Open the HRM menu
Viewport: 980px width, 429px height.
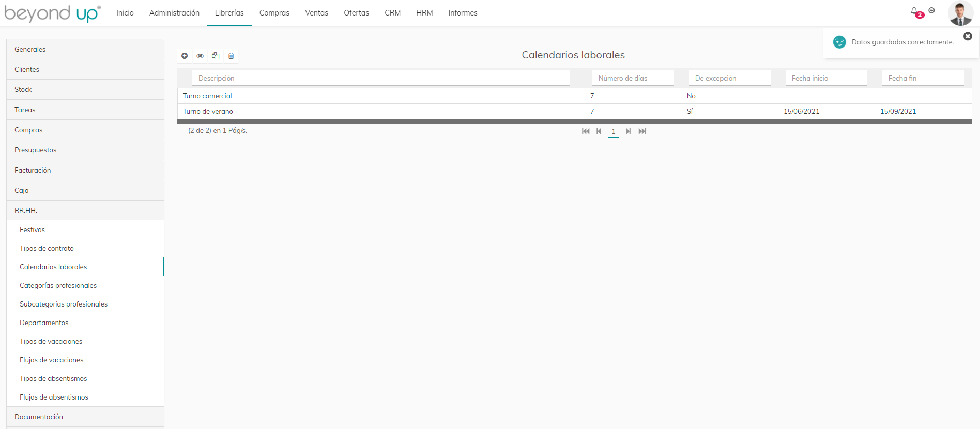point(424,13)
